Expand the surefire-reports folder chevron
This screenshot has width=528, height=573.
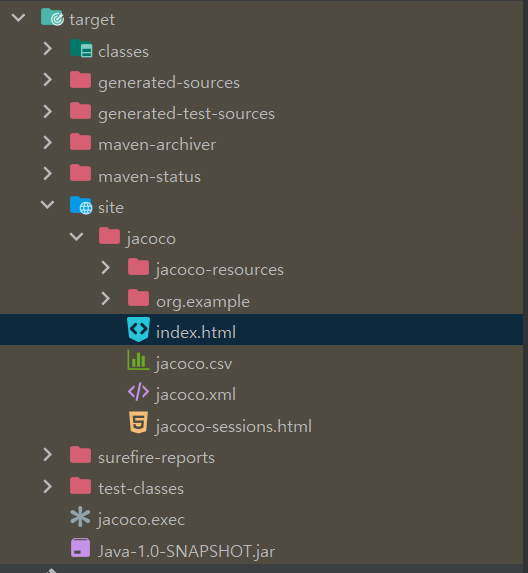tap(48, 455)
